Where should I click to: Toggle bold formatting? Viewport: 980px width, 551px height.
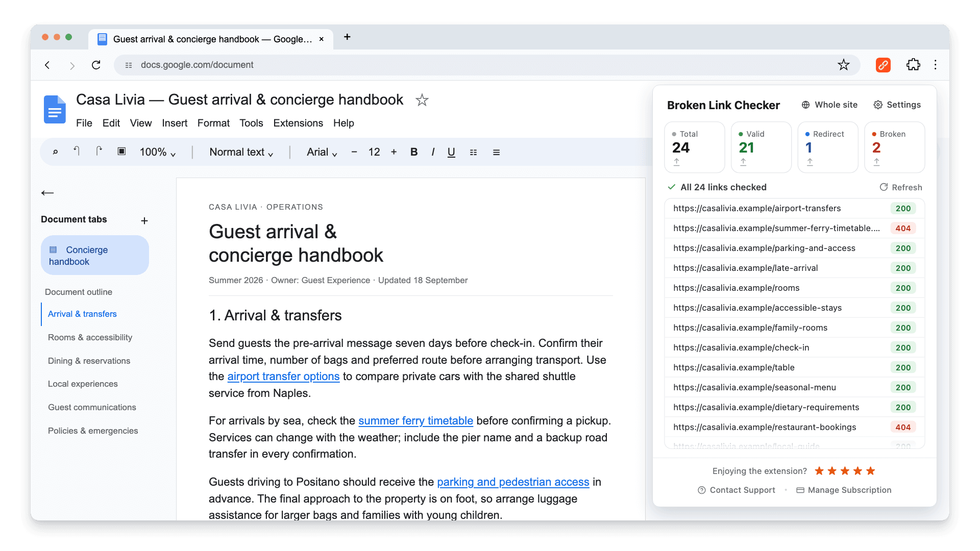coord(414,152)
